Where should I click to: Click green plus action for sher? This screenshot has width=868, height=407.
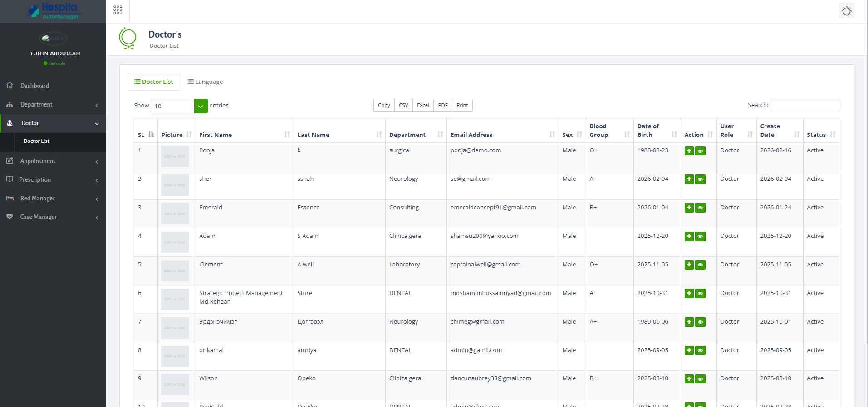point(689,179)
